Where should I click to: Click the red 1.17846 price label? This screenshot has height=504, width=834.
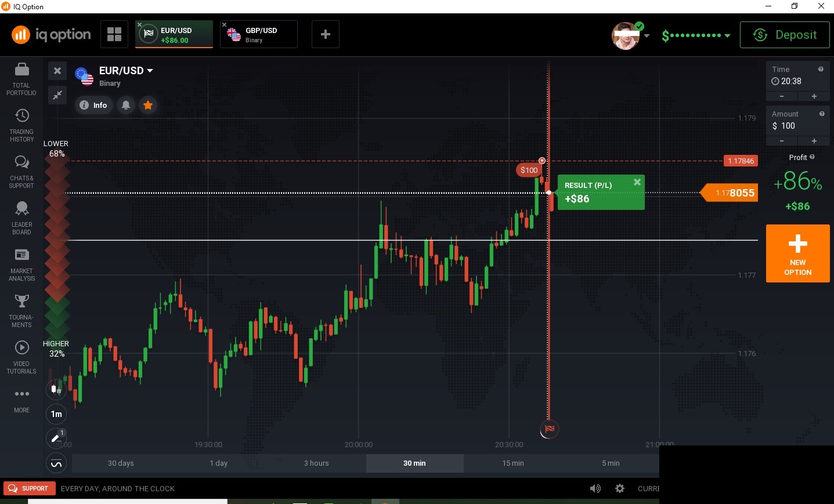coord(741,161)
